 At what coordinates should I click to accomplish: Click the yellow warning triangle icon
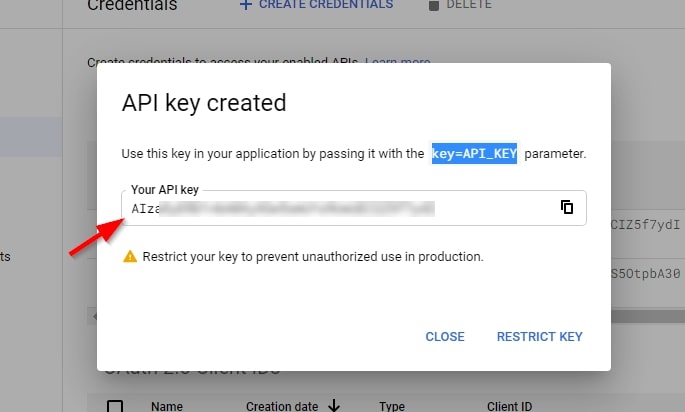[x=129, y=257]
